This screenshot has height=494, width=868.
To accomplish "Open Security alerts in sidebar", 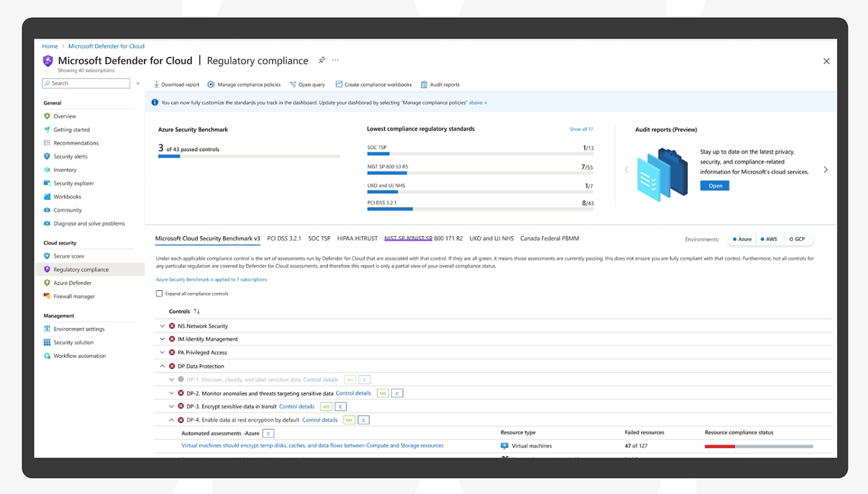I will [70, 157].
